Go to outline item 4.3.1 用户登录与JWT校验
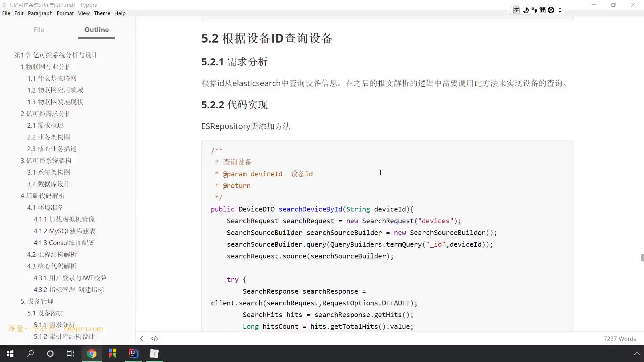This screenshot has height=362, width=644. coord(70,278)
